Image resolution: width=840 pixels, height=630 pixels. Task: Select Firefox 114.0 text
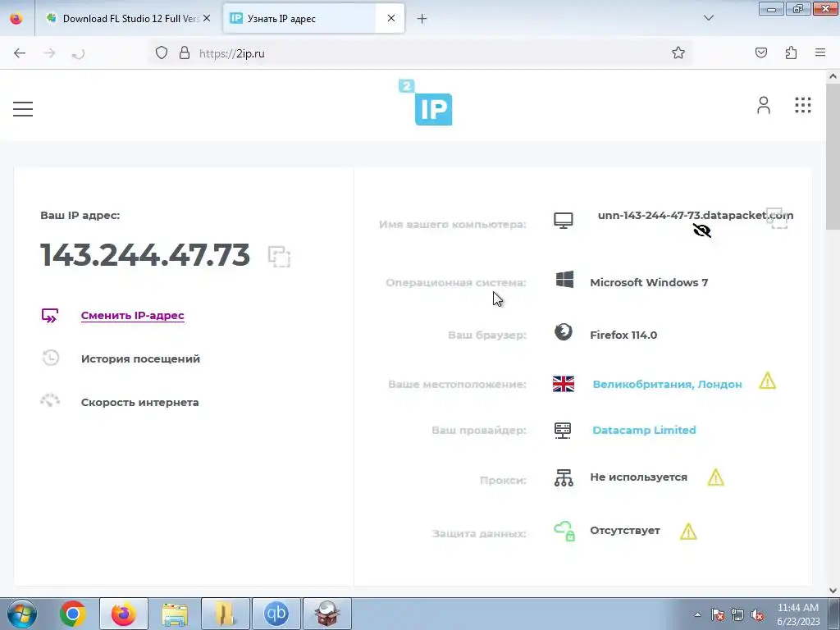coord(623,335)
